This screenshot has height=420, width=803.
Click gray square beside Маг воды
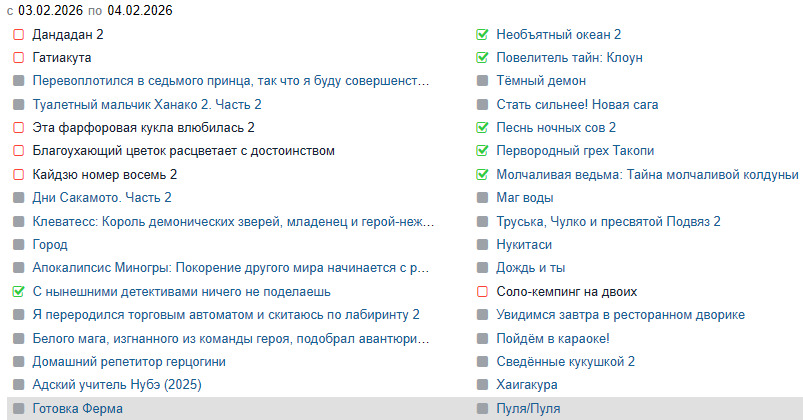tap(482, 198)
